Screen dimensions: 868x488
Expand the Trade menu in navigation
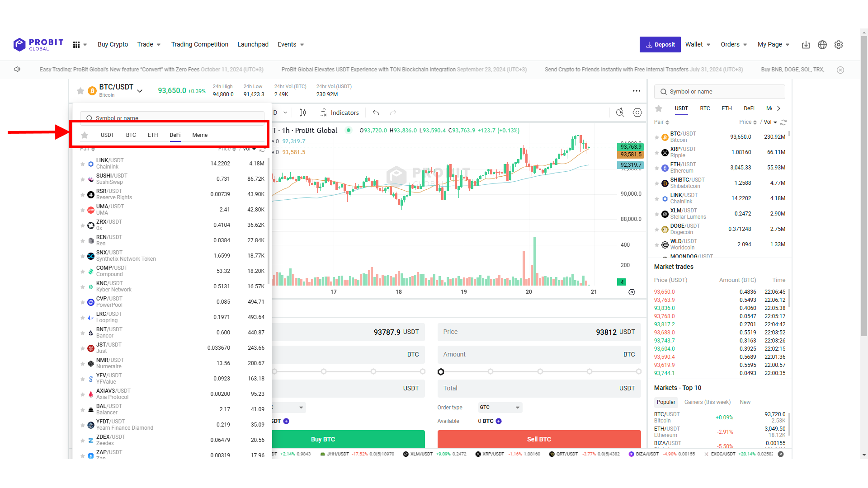click(x=149, y=44)
